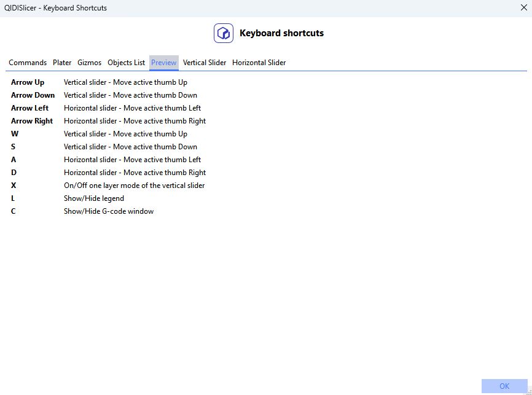532x395 pixels.
Task: Click the Show/Hide G-code window description
Action: pos(109,211)
